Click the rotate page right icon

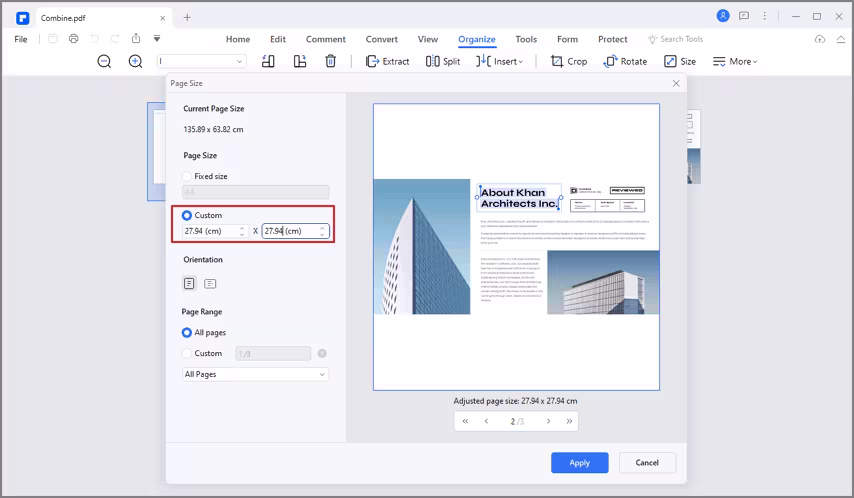coord(300,61)
